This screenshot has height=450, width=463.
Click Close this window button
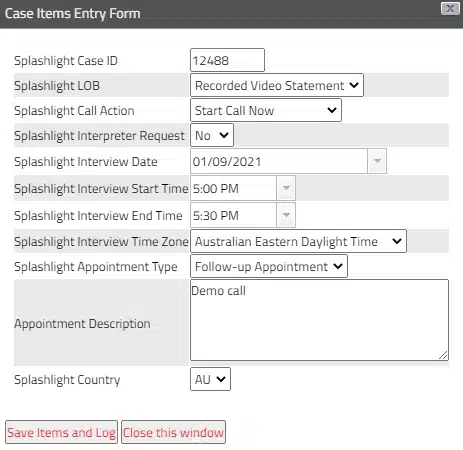173,432
